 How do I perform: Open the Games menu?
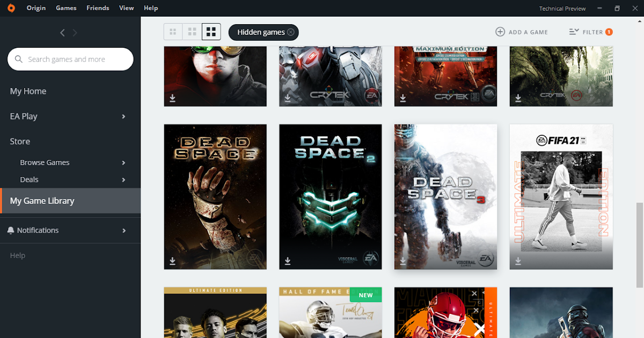66,8
